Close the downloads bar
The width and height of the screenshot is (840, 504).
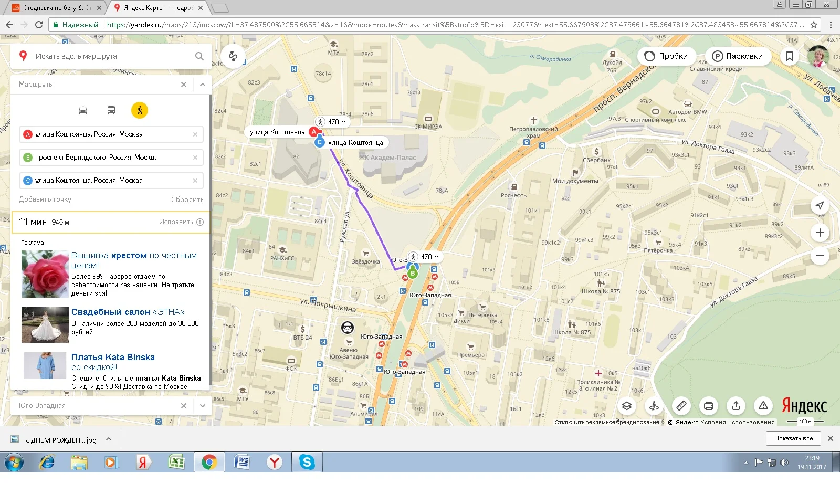click(831, 438)
